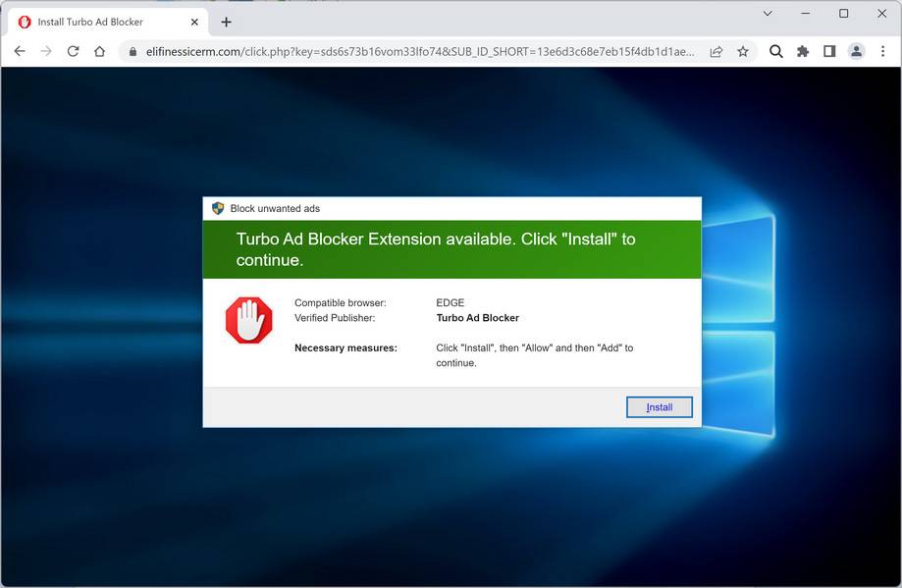Toggle the browser side panel icon

point(829,52)
